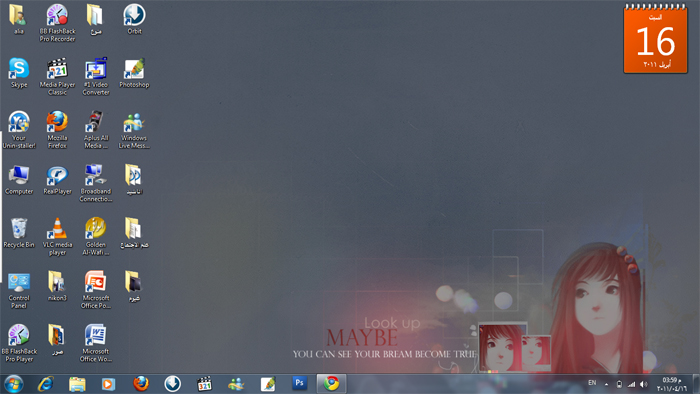Select the Control Panel desktop icon
The image size is (700, 394).
19,290
